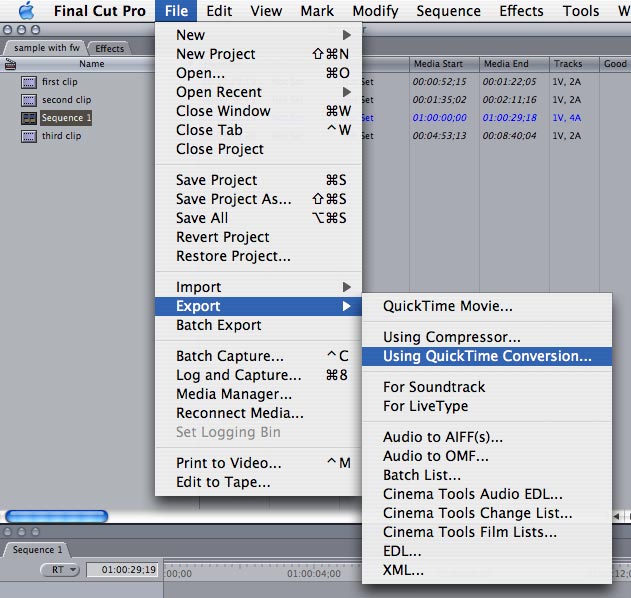Choose Save Project
This screenshot has height=598, width=631.
[x=258, y=180]
